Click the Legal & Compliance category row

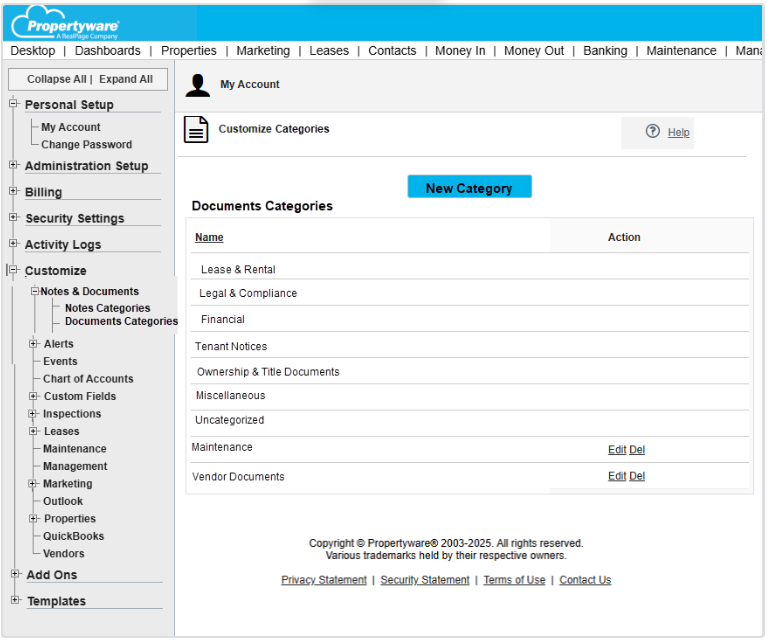point(470,293)
